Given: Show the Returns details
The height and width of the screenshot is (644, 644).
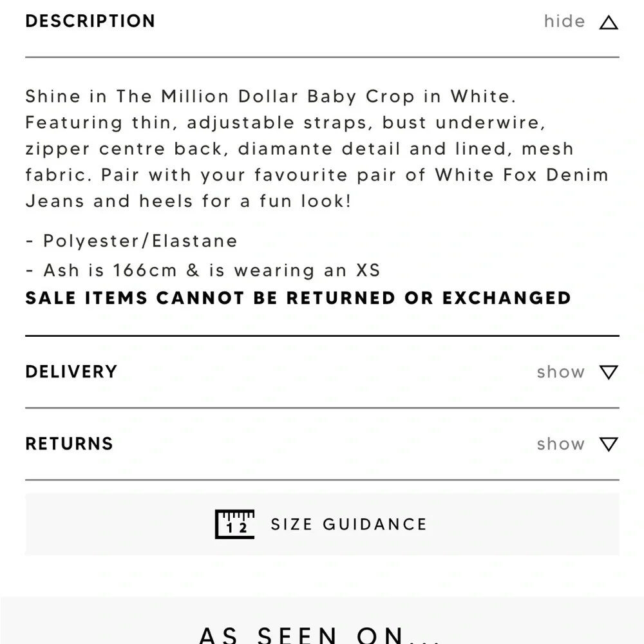Looking at the screenshot, I should point(560,444).
